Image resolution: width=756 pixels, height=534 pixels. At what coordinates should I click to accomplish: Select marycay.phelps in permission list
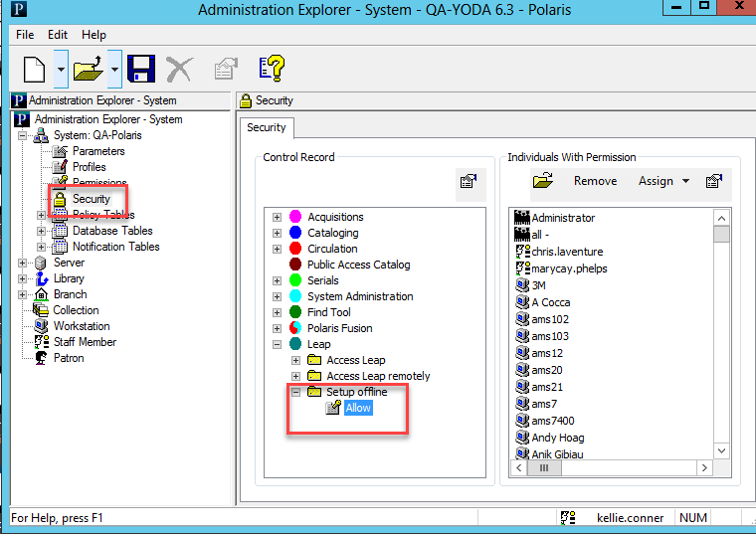[569, 268]
